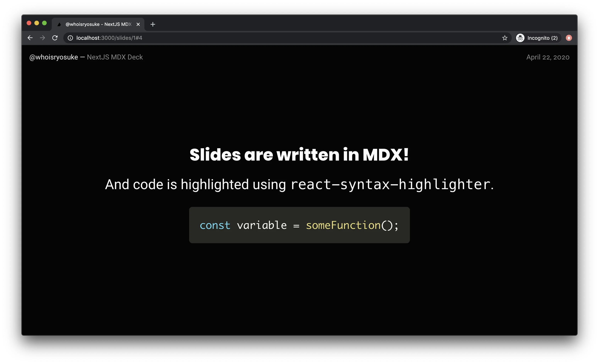
Task: Click the @whoisryosuke header text
Action: coord(53,57)
